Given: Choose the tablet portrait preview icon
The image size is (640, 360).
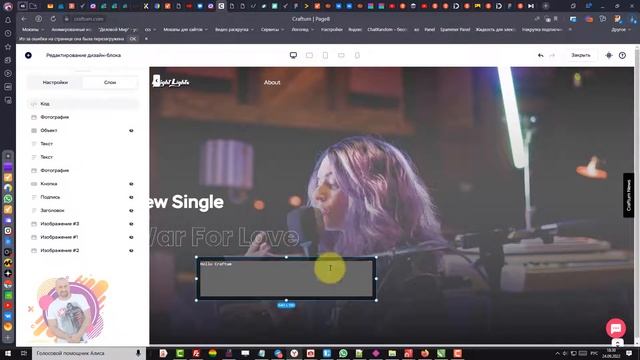Looking at the screenshot, I should click(x=325, y=55).
